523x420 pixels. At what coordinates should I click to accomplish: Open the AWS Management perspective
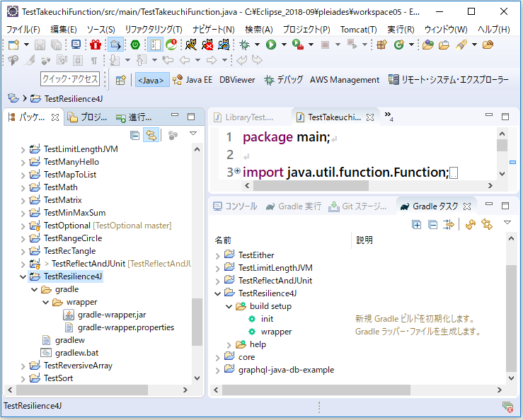click(x=345, y=80)
